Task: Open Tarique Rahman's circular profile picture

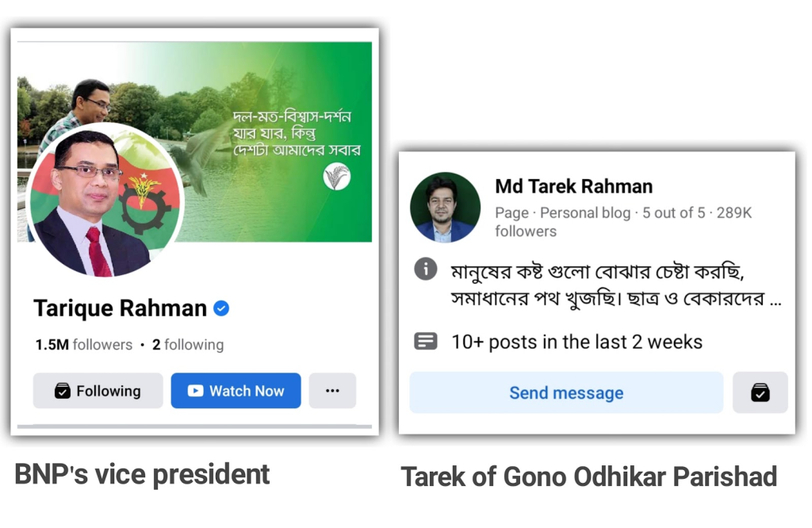Action: click(x=105, y=201)
